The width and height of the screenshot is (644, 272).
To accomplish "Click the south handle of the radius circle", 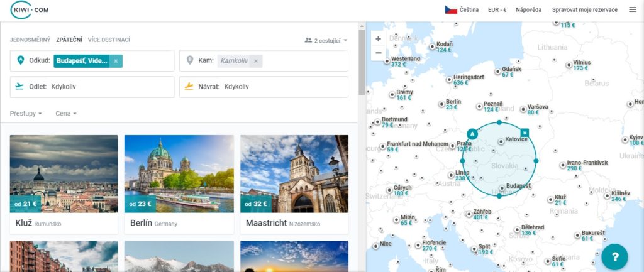I will pyautogui.click(x=499, y=196).
